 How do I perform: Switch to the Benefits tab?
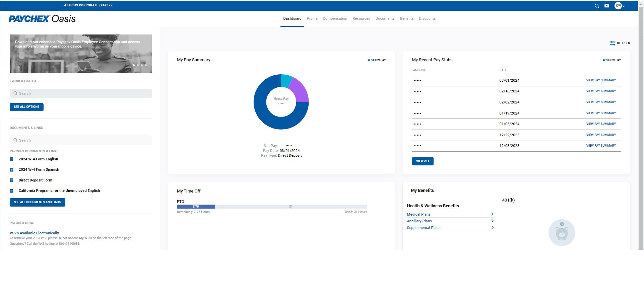point(407,19)
